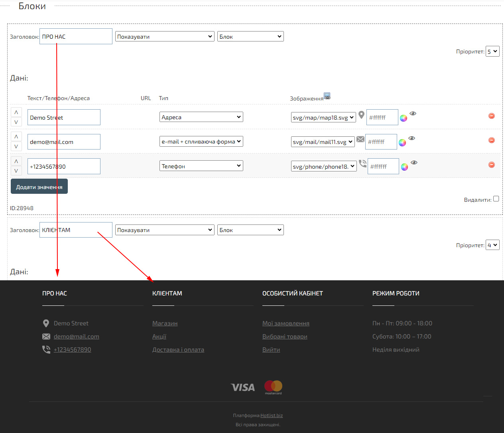
Task: Move Demo Street row up with arrow
Action: click(16, 112)
